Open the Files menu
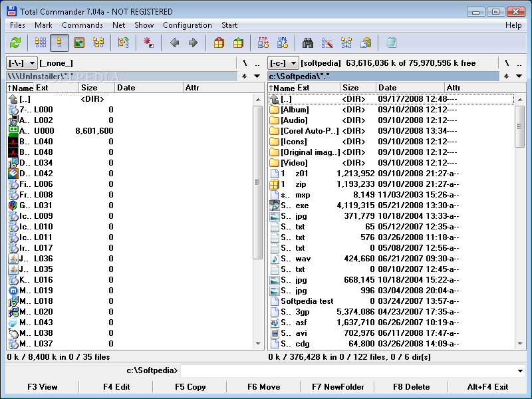The width and height of the screenshot is (532, 399). (17, 25)
